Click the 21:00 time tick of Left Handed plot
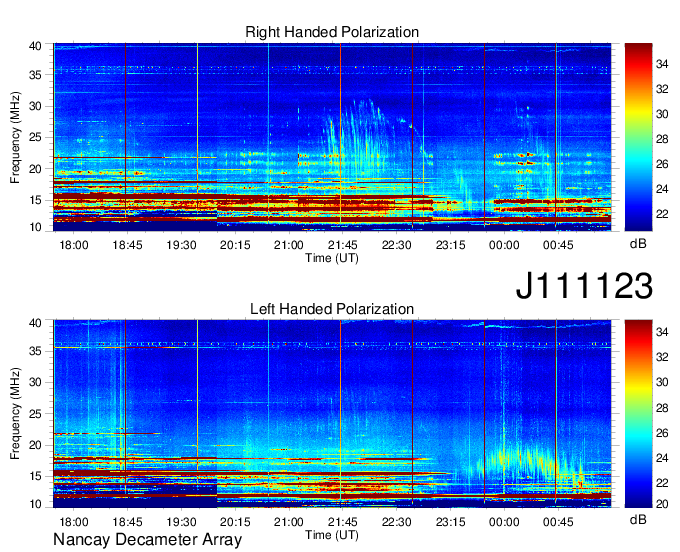 [289, 522]
